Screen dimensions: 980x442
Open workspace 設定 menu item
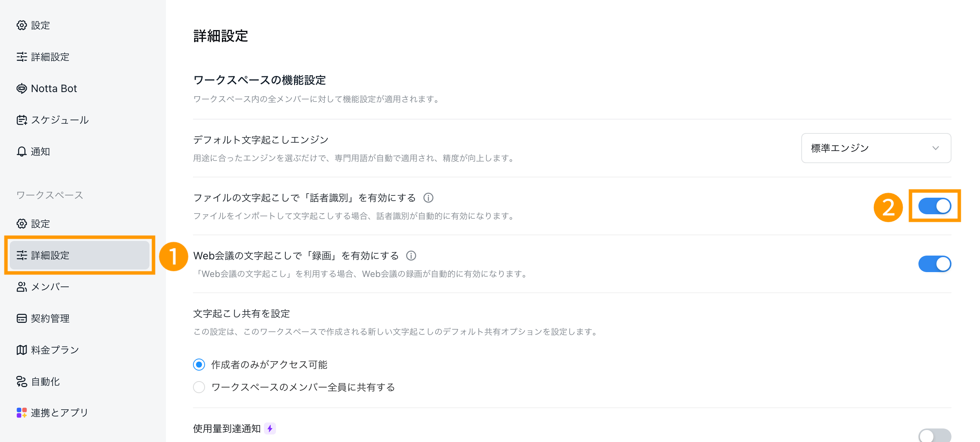pos(40,224)
